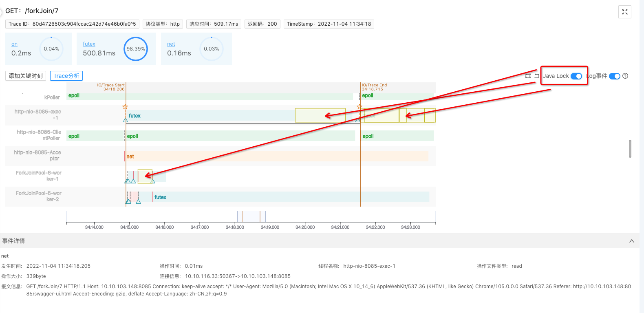Image resolution: width=644 pixels, height=313 pixels.
Task: Click the frame-select zoom icon
Action: pyautogui.click(x=528, y=76)
